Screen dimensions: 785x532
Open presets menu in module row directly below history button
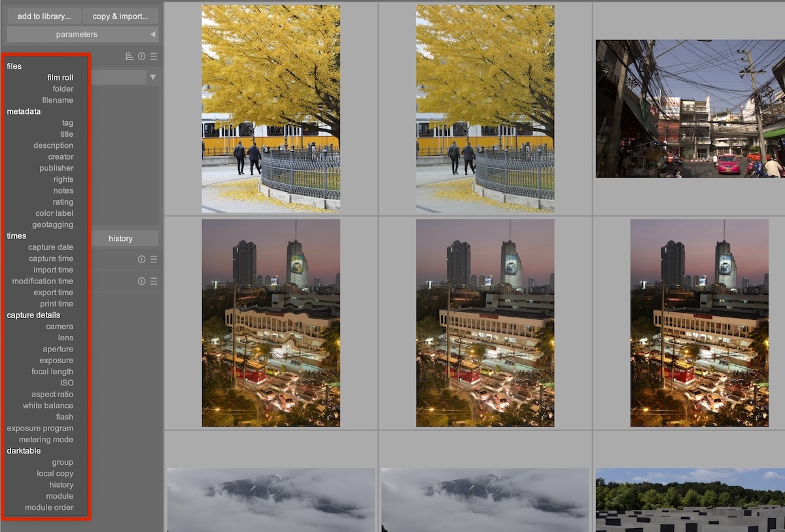(154, 259)
